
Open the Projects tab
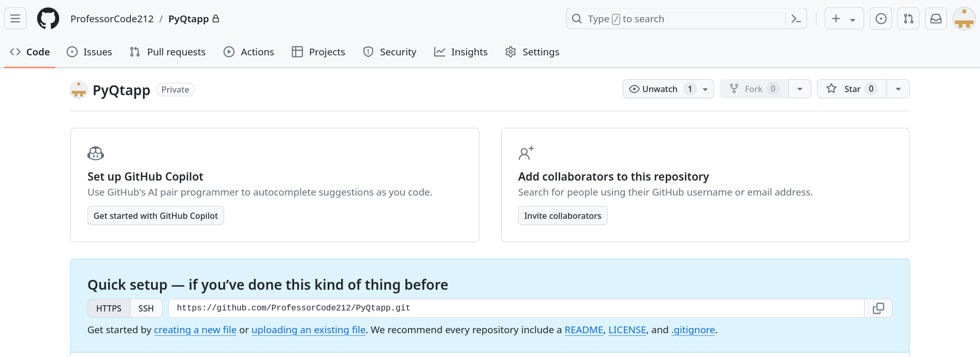pos(318,52)
